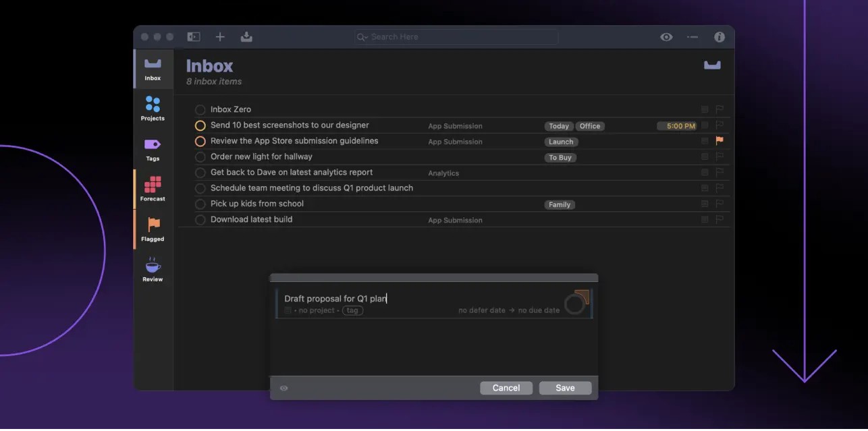Open note icon for Download latest build

[x=705, y=219]
